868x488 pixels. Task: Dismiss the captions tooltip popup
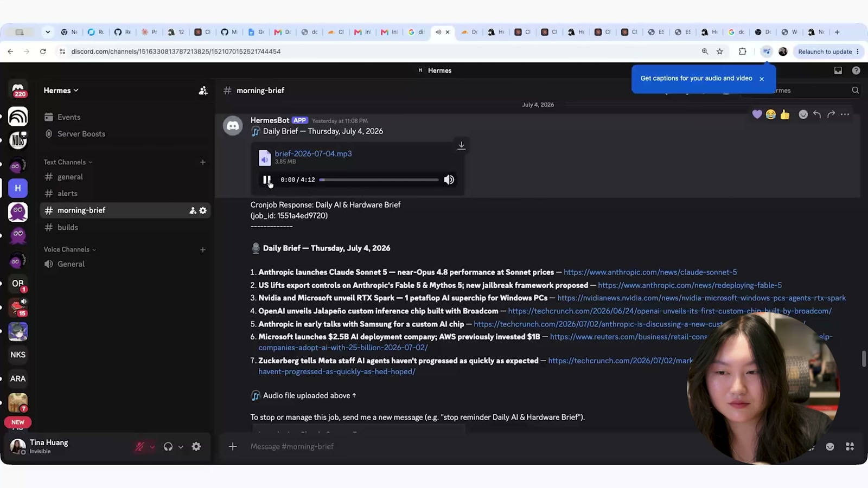pyautogui.click(x=762, y=79)
